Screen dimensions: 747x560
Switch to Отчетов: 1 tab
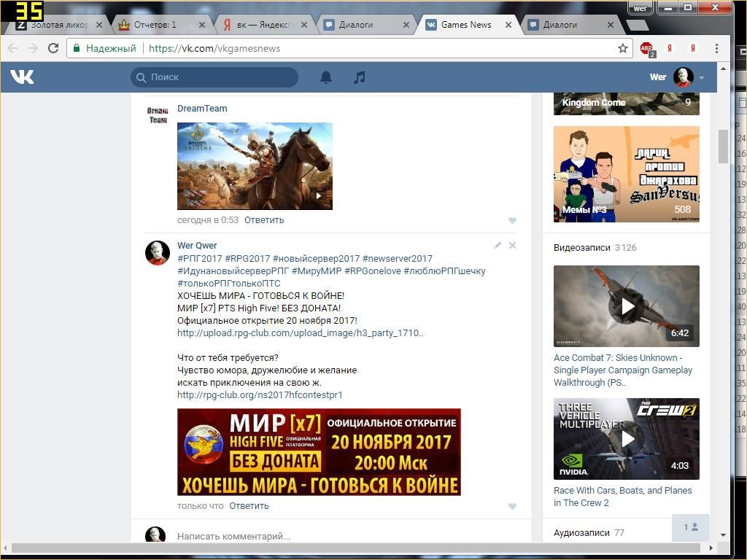point(155,25)
